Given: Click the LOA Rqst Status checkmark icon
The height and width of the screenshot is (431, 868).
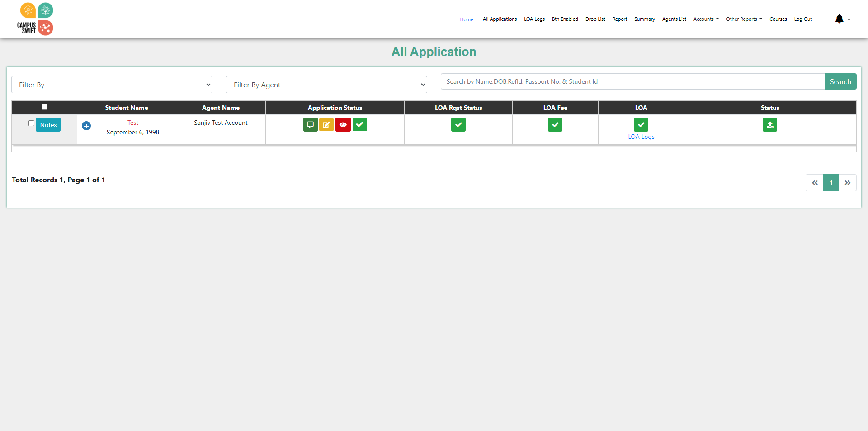Looking at the screenshot, I should (458, 125).
